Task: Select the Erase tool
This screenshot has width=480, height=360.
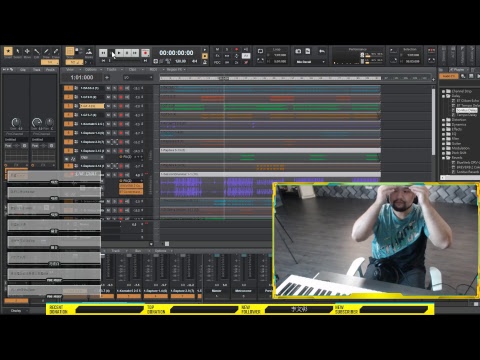Action: (56, 51)
